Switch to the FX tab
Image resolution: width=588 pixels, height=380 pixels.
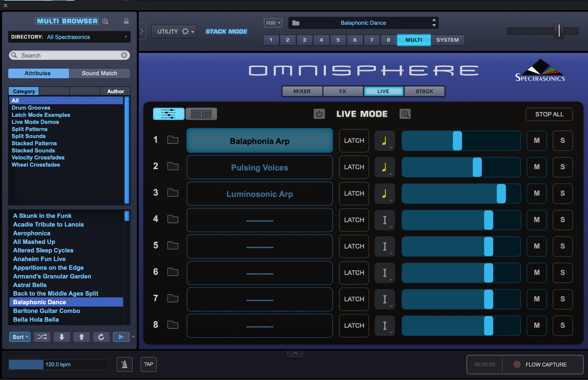(x=343, y=91)
